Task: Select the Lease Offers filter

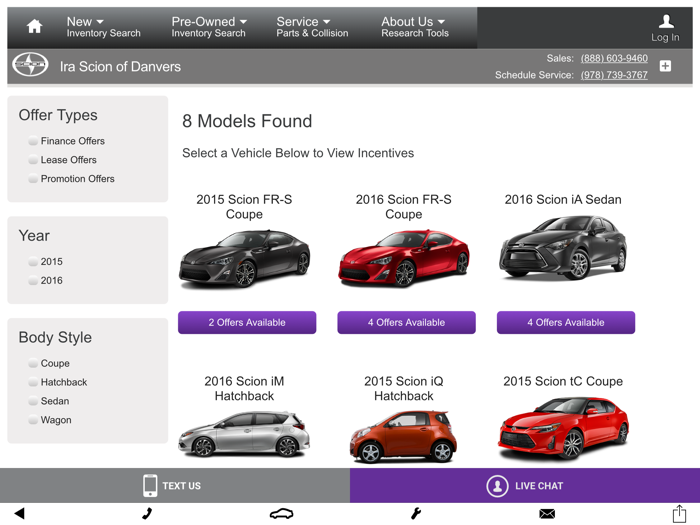Action: tap(62, 160)
